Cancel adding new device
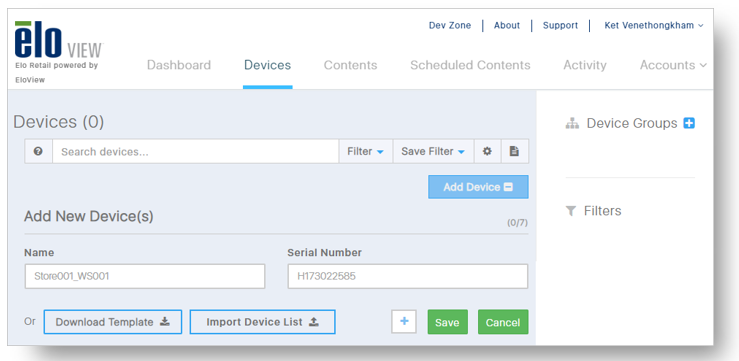The height and width of the screenshot is (361, 739). tap(503, 322)
